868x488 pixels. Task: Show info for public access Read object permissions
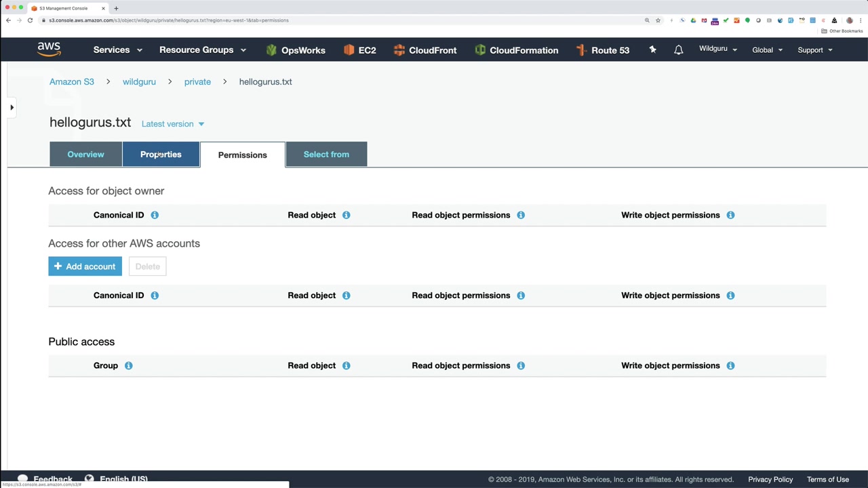click(521, 365)
